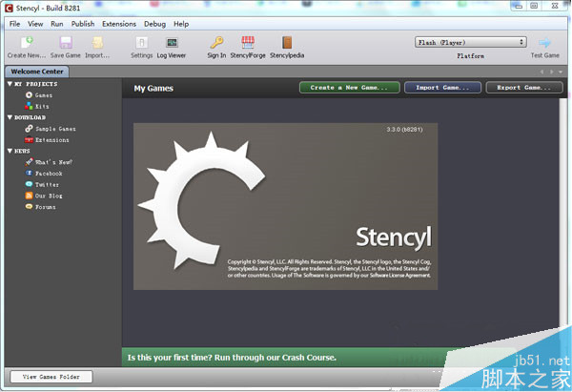Click the tab scroll right arrow
The image size is (572, 392).
[552, 72]
